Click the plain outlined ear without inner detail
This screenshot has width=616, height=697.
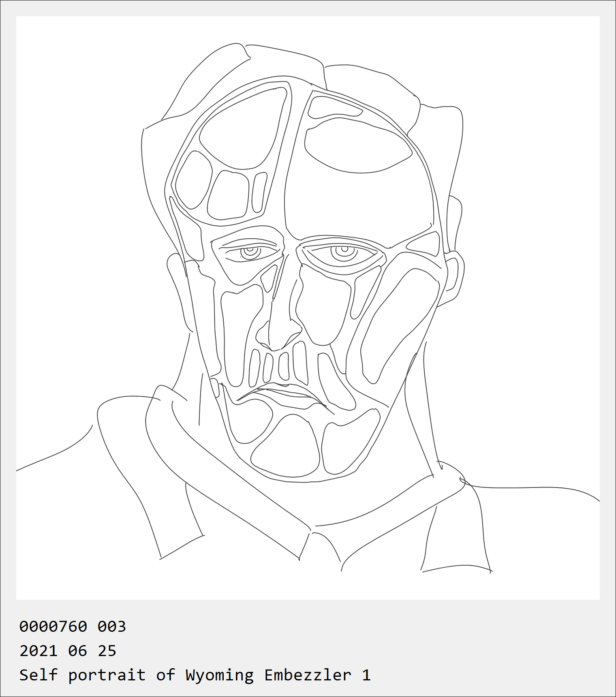pos(180,291)
